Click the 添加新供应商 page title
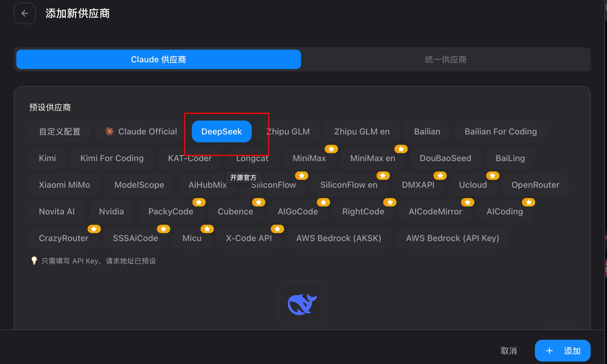Screen dimensions: 607x364 78,13
